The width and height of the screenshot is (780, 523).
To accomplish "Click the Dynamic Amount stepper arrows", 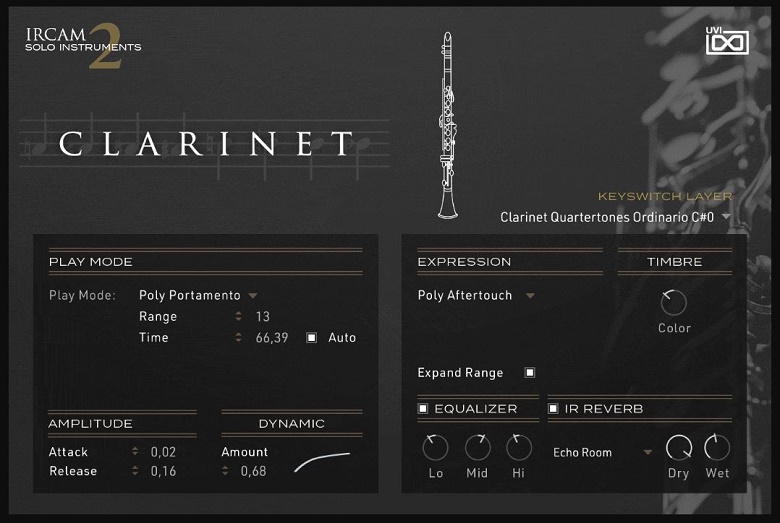I will [x=225, y=471].
